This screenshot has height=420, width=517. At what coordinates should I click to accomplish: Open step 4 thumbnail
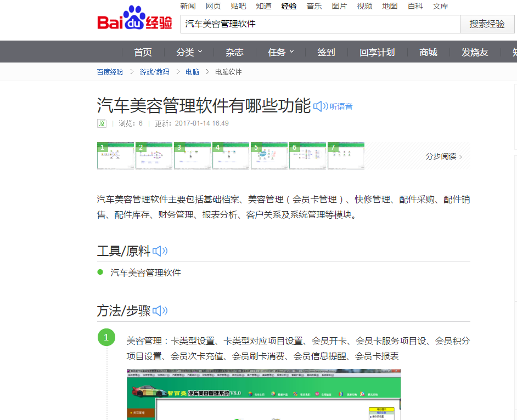coord(231,156)
